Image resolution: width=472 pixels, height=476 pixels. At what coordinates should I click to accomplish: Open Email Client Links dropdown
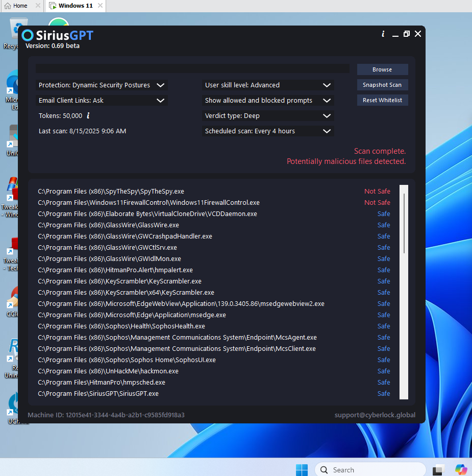pos(102,101)
